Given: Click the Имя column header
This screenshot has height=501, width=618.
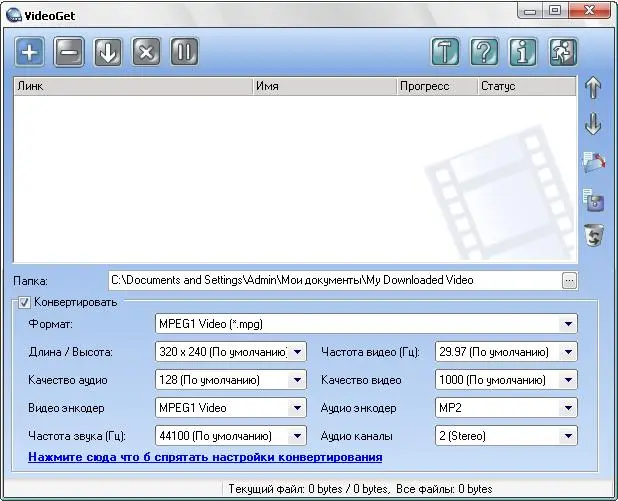Looking at the screenshot, I should click(x=324, y=86).
